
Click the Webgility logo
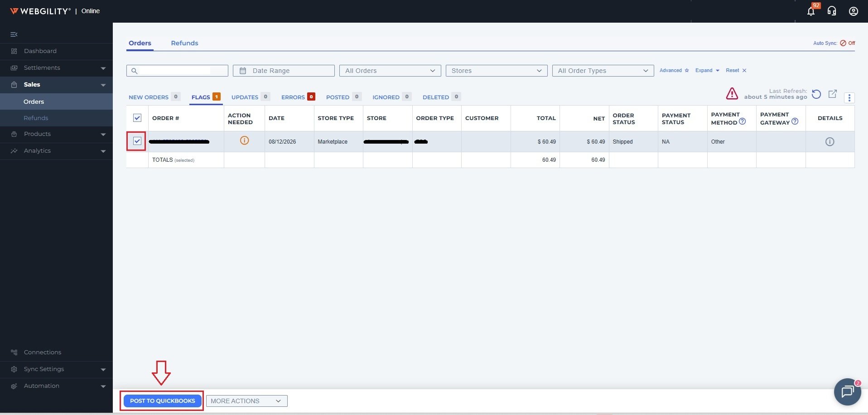pyautogui.click(x=40, y=11)
